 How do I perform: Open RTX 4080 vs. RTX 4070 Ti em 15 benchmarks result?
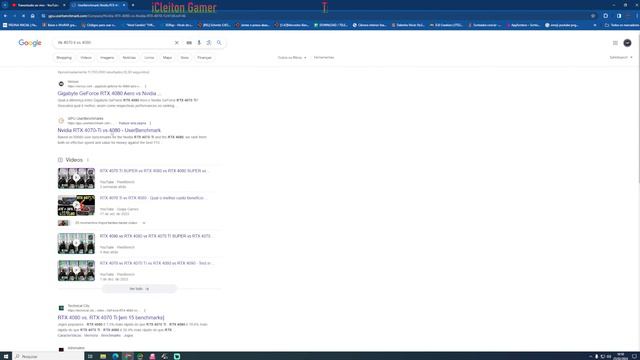click(x=111, y=318)
